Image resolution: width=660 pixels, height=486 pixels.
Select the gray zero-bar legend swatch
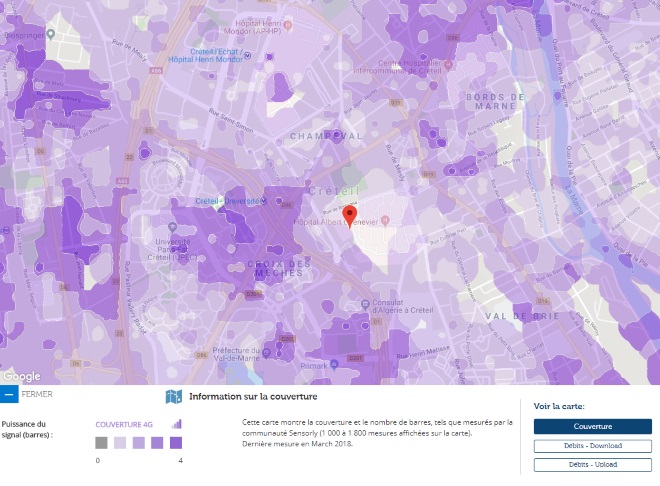pos(101,443)
